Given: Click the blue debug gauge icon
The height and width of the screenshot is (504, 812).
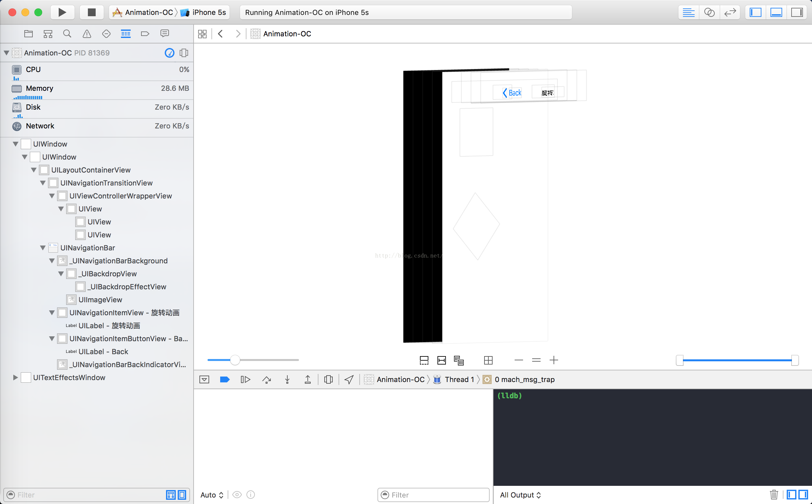Looking at the screenshot, I should [x=170, y=53].
